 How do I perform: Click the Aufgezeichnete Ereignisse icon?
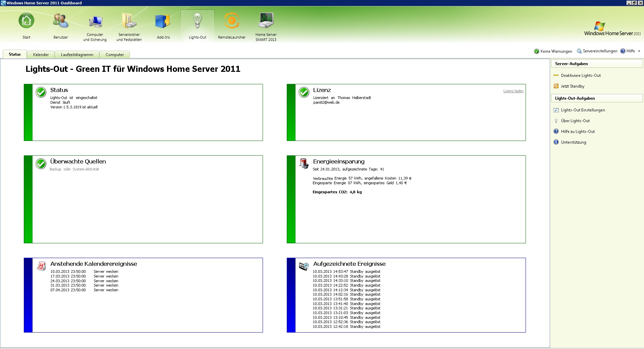(304, 266)
